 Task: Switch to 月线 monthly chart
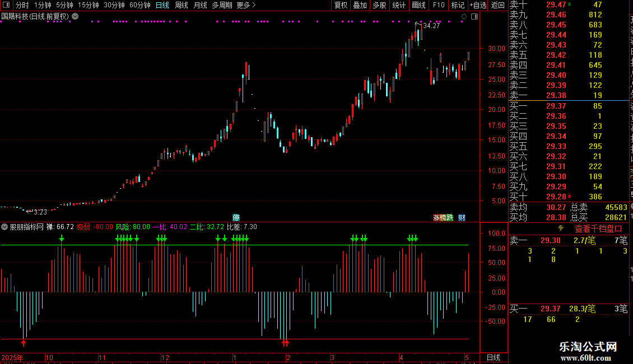(x=200, y=5)
